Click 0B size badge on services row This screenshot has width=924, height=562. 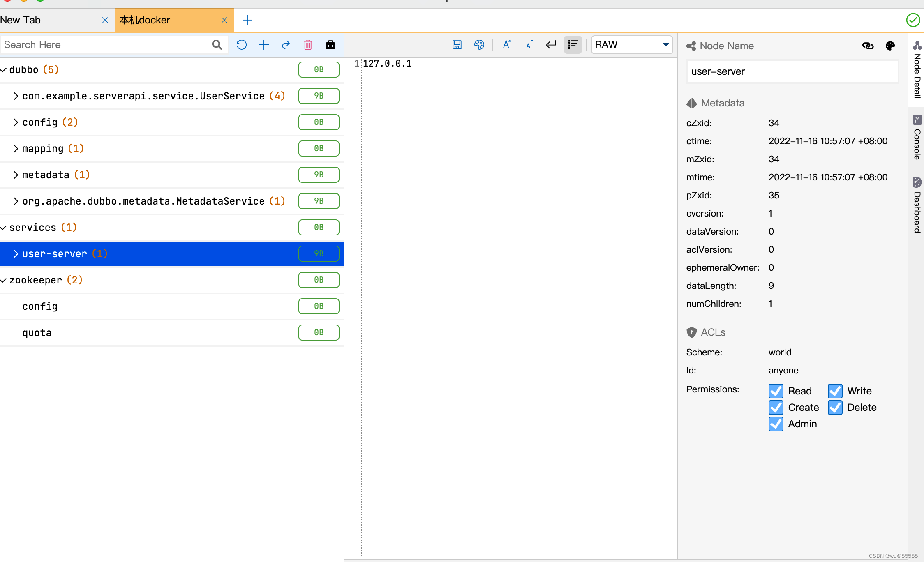coord(319,227)
